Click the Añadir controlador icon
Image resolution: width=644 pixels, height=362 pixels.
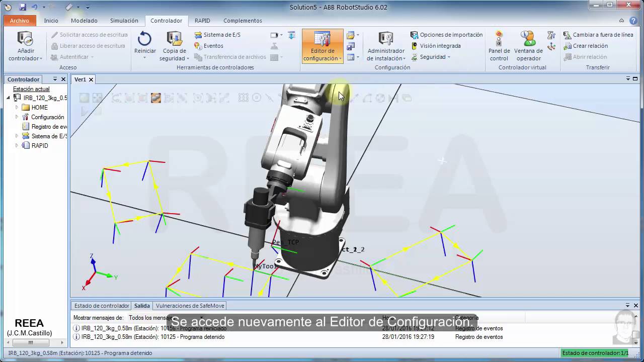pos(25,39)
